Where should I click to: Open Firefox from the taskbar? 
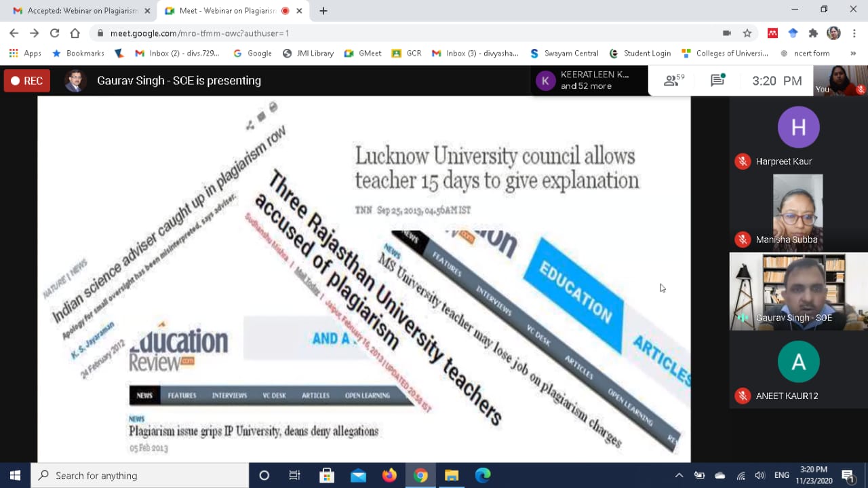point(389,475)
